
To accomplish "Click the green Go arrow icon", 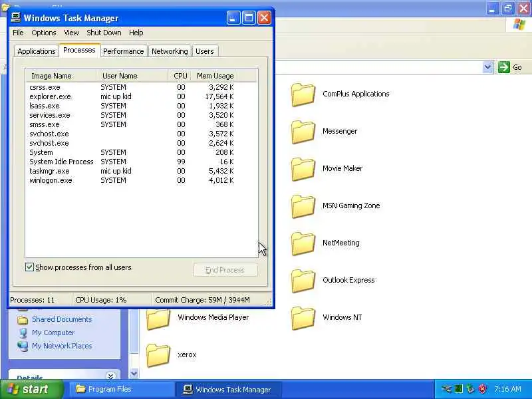I will 504,67.
